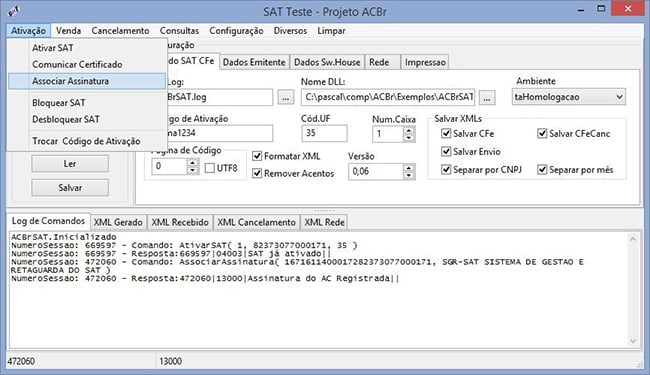Increase the Num.Caixa value with up arrow

tap(409, 130)
